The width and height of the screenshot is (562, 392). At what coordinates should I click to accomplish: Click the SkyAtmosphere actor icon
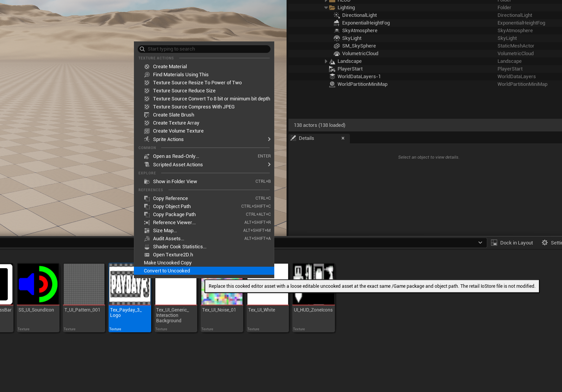tap(336, 31)
